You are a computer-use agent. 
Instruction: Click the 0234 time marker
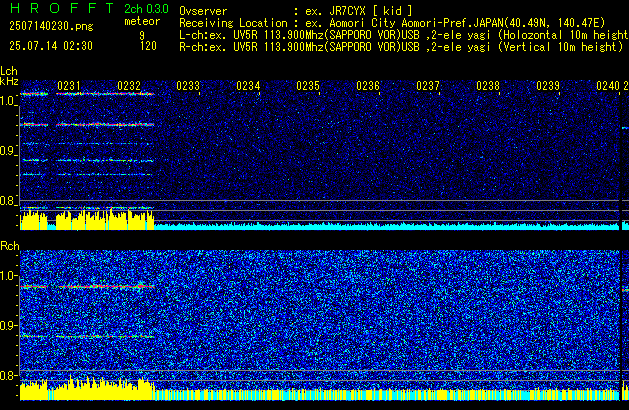coord(248,86)
